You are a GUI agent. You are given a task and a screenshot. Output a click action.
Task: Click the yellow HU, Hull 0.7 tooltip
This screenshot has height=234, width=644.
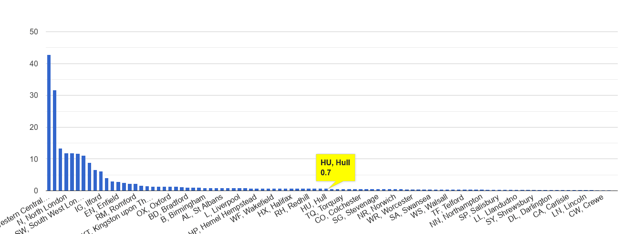(x=335, y=168)
